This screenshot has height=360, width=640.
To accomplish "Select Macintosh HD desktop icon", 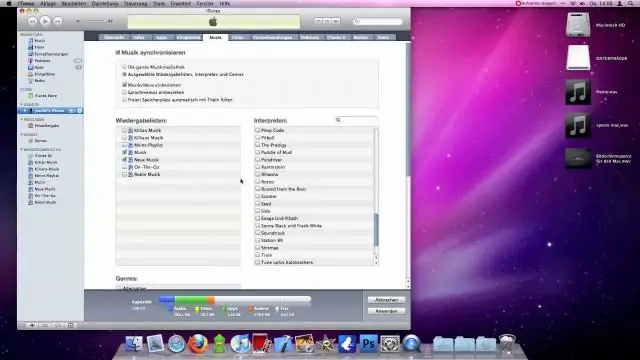I will (x=578, y=24).
